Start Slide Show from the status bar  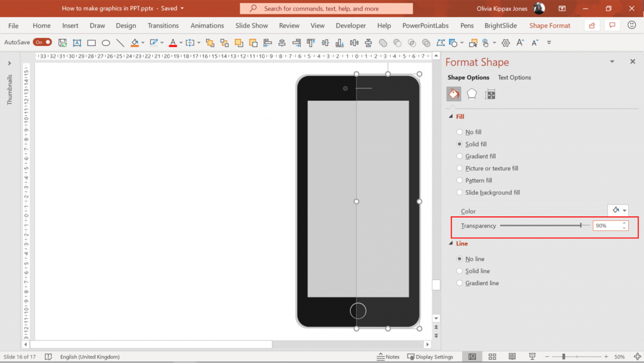[532, 357]
